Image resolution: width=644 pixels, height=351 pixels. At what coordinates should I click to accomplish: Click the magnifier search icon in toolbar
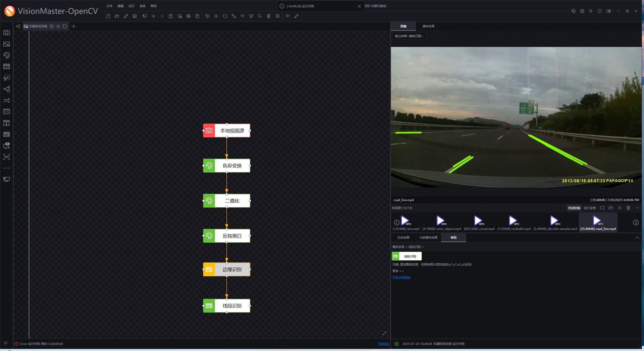[x=260, y=16]
